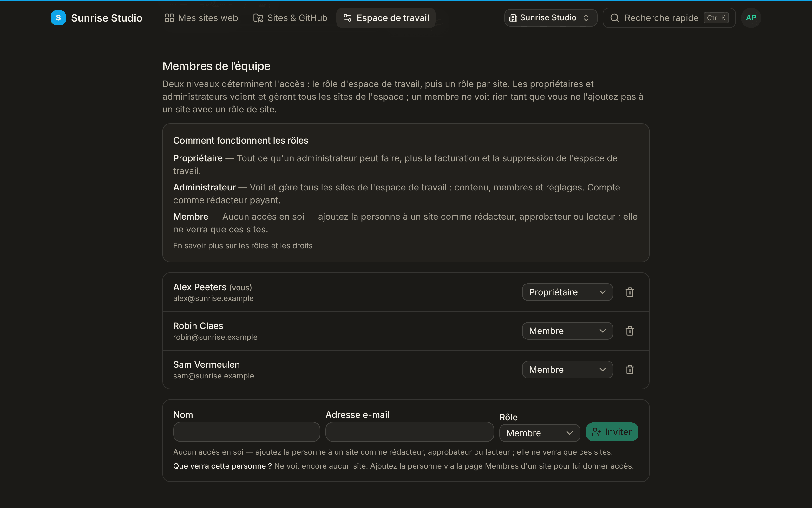Focus the Nom input field
Screen dimensions: 812x508
(247, 432)
